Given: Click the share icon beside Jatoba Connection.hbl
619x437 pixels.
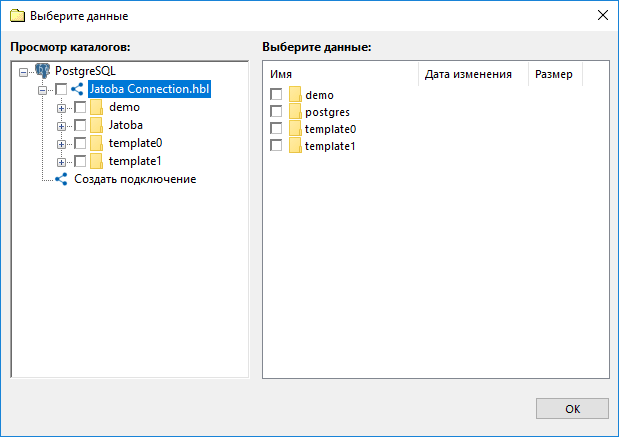Looking at the screenshot, I should pyautogui.click(x=77, y=89).
